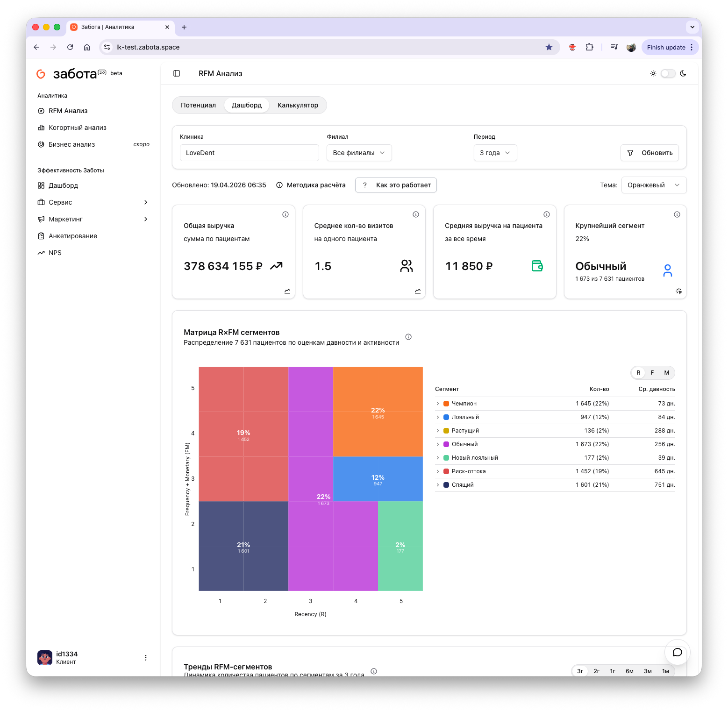The height and width of the screenshot is (711, 728).
Task: Click info icon beside Матрица R×FM сегментов
Action: (x=408, y=337)
